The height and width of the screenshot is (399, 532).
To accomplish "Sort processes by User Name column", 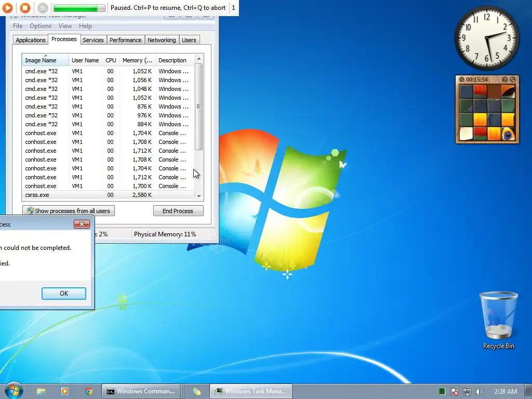I will click(x=85, y=60).
